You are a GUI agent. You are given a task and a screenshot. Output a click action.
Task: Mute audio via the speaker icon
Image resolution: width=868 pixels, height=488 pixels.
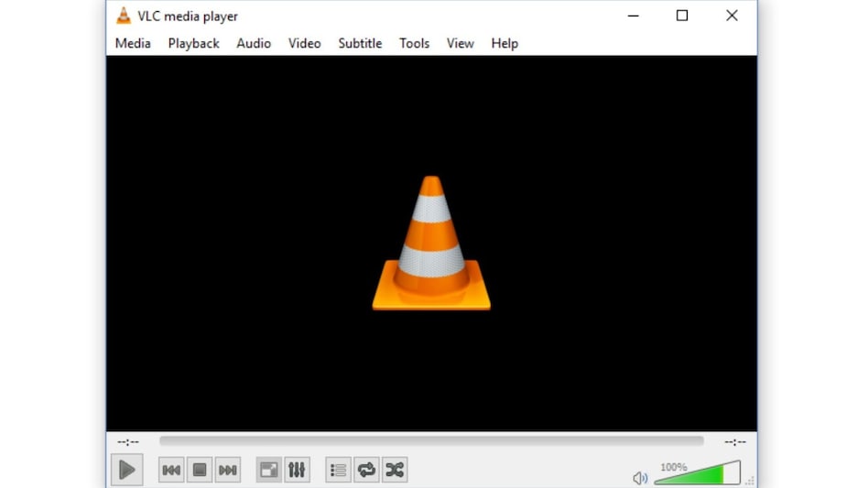640,478
